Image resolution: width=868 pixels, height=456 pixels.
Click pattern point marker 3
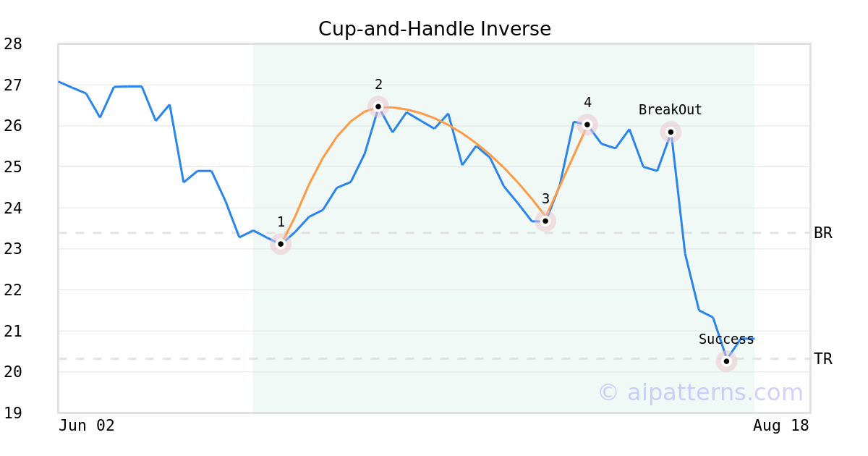(545, 221)
